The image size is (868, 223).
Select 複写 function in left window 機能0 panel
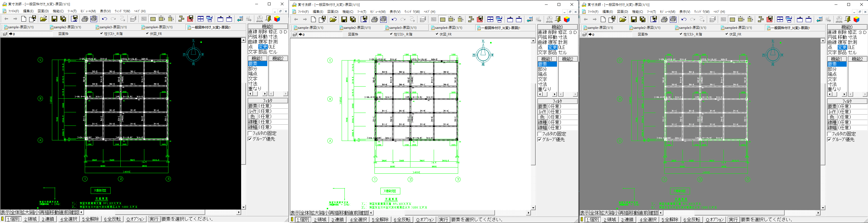[263, 42]
